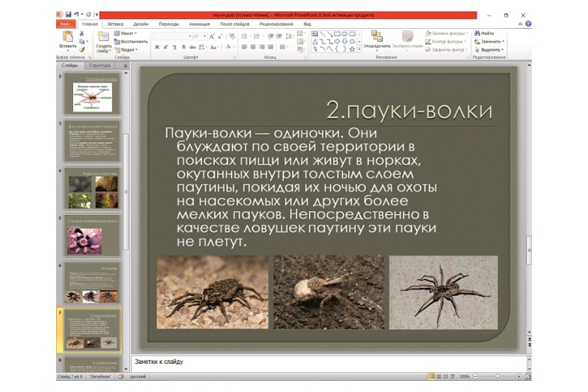Switch to the Переходы ribbon tab
The height and width of the screenshot is (392, 588).
point(169,24)
